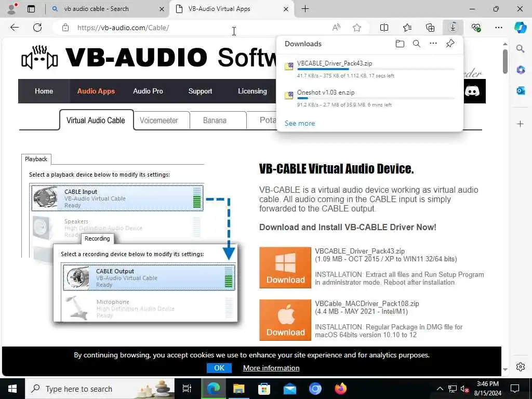Toggle split screen icon in toolbar
Image resolution: width=532 pixels, height=399 pixels.
[x=384, y=28]
